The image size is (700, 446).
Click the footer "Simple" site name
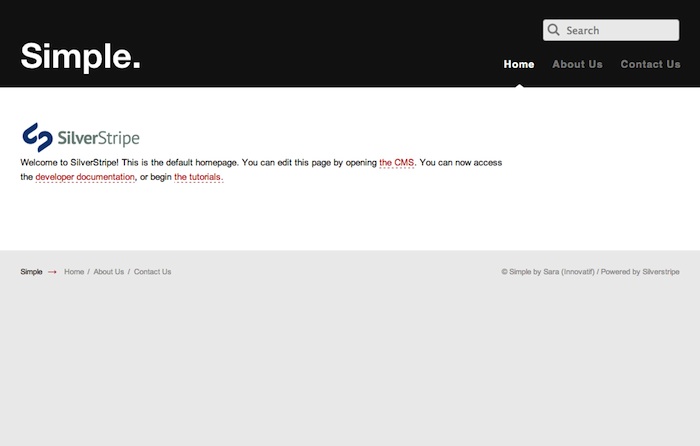pos(31,272)
